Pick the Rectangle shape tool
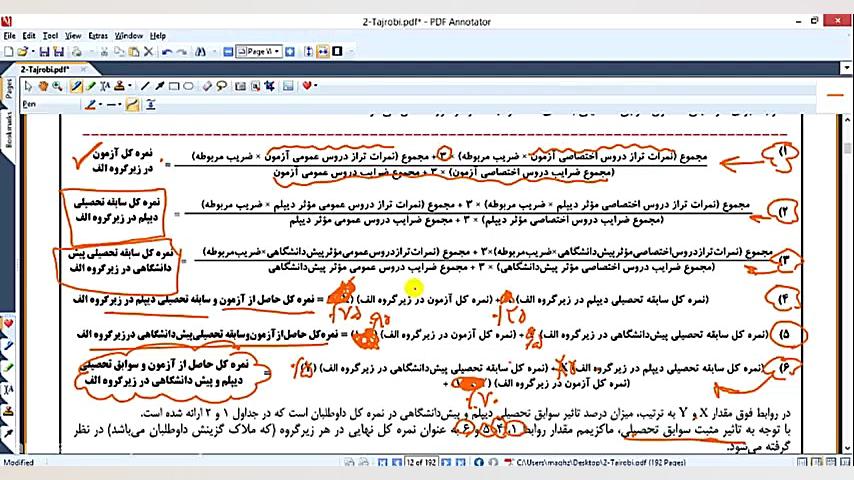This screenshot has width=854, height=480. click(x=174, y=86)
